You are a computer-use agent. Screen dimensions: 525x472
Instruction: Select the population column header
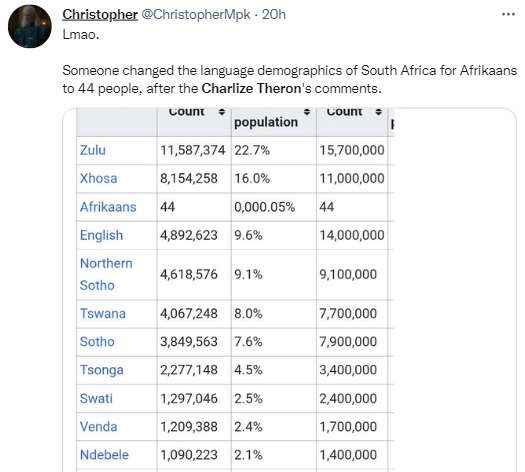point(266,122)
